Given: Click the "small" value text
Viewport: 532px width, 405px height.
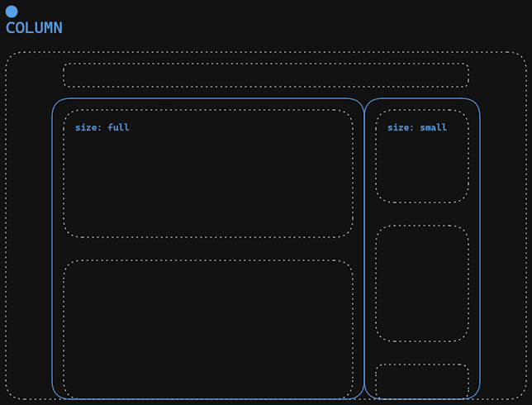Looking at the screenshot, I should pyautogui.click(x=433, y=127).
